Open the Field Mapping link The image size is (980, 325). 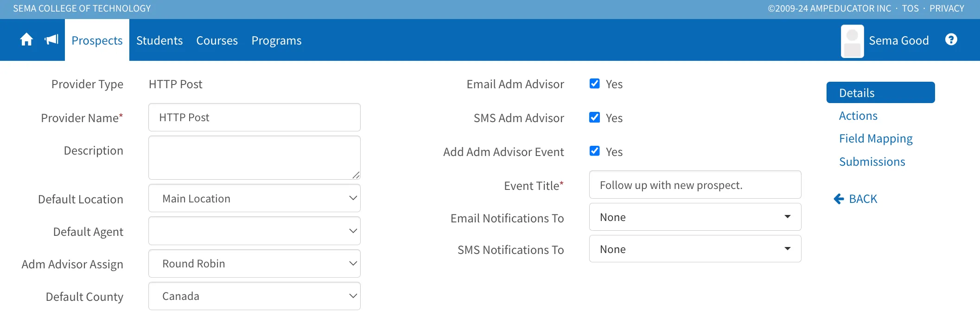point(876,138)
